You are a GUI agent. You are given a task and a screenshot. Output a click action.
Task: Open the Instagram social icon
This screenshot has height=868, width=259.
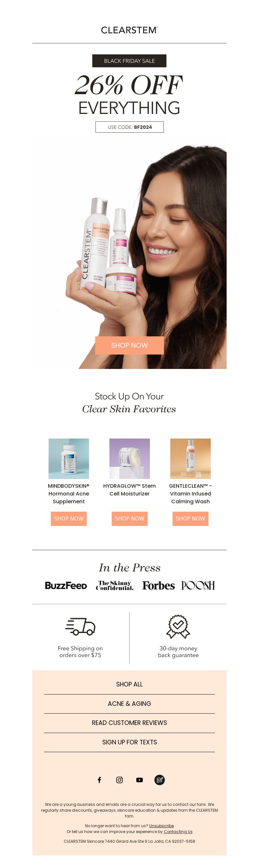coord(119,780)
